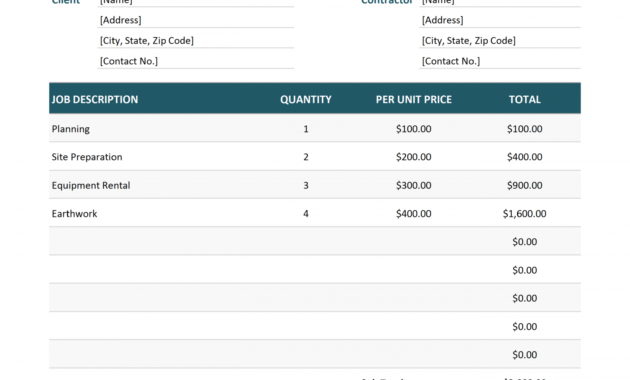630x380 pixels.
Task: Select the client [Contact No.] field
Action: (195, 61)
